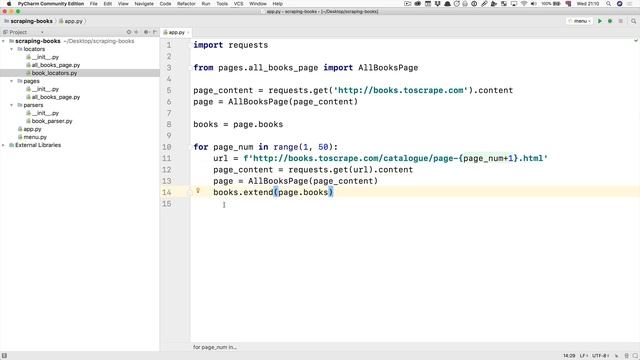Click app.py breadcrumb in navigation bar
This screenshot has width=640, height=360.
pos(71,21)
